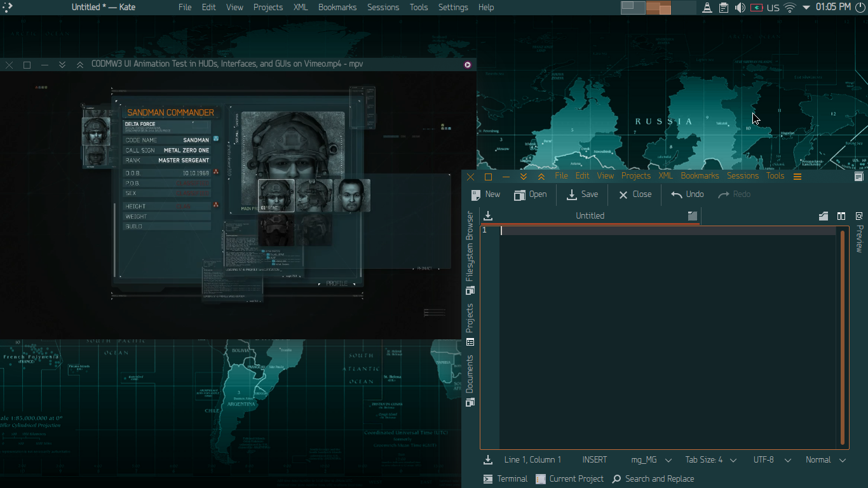Open clipboard tray icon
The height and width of the screenshot is (488, 868).
(724, 8)
